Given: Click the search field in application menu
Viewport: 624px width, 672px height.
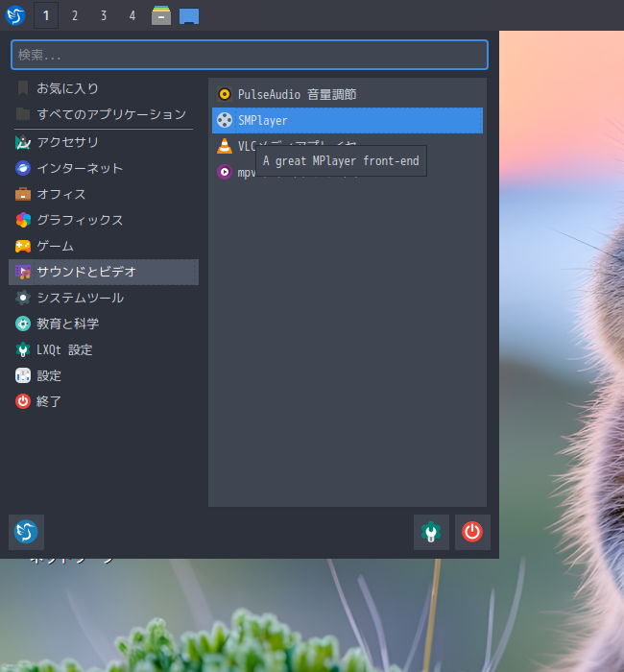Looking at the screenshot, I should [250, 55].
